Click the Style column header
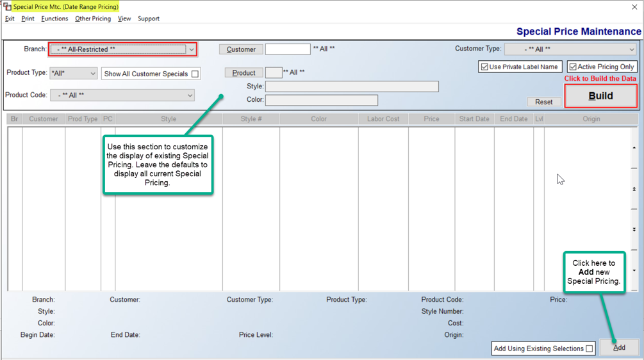This screenshot has width=644, height=360. (169, 119)
